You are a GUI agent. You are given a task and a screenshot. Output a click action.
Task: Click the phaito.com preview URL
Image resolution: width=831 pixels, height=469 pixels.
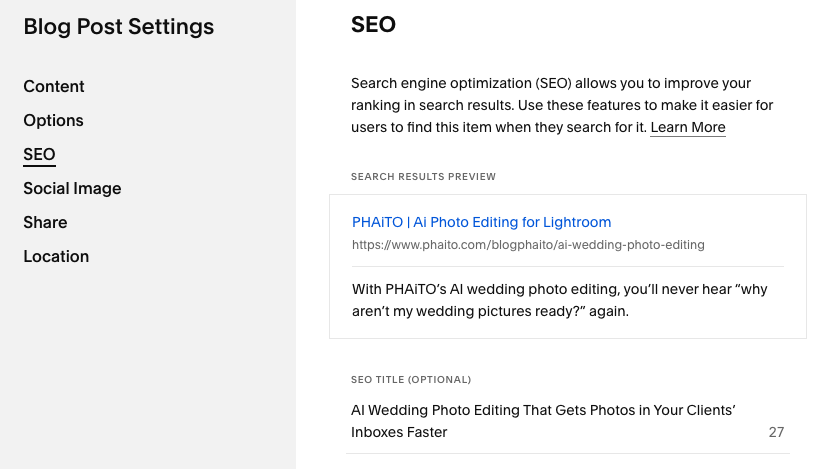528,245
